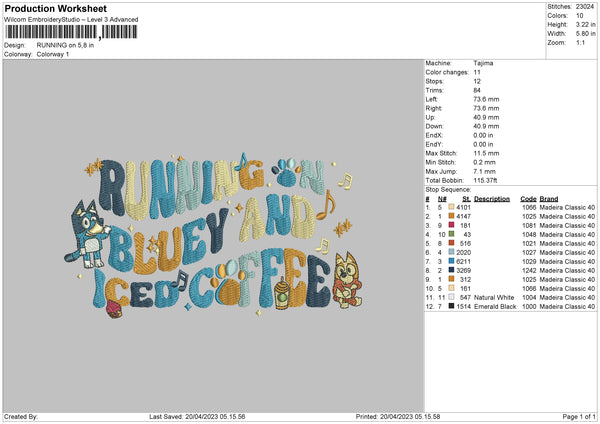
Task: Click the St. column header
Action: (466, 199)
